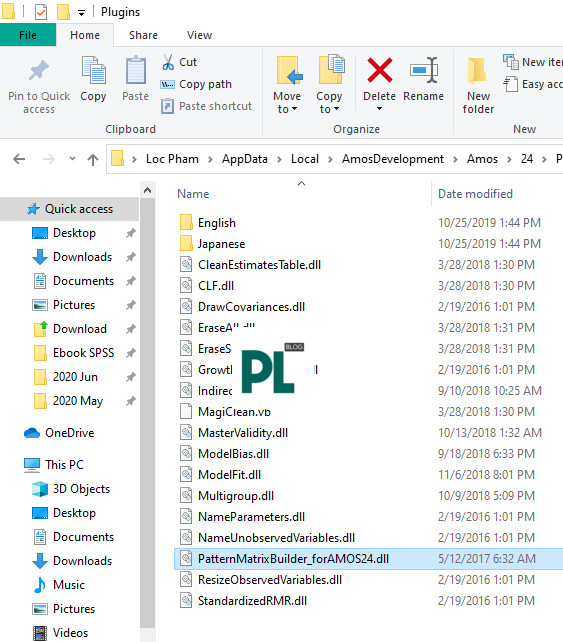The image size is (563, 642).
Task: Open pinned Desktop under Quick access
Action: pos(74,233)
